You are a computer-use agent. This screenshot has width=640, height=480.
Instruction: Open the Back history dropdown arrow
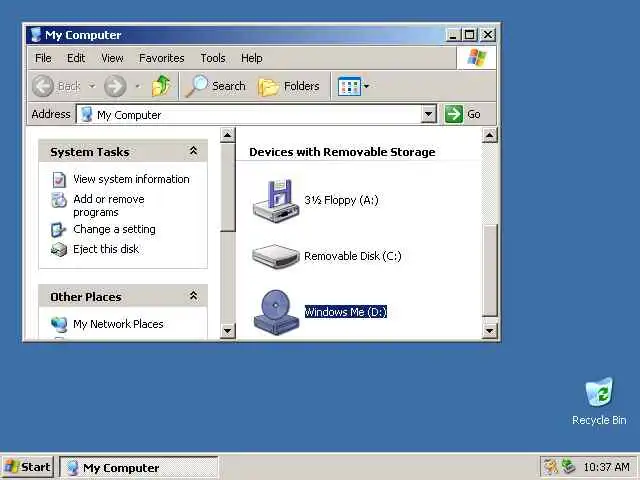point(92,86)
